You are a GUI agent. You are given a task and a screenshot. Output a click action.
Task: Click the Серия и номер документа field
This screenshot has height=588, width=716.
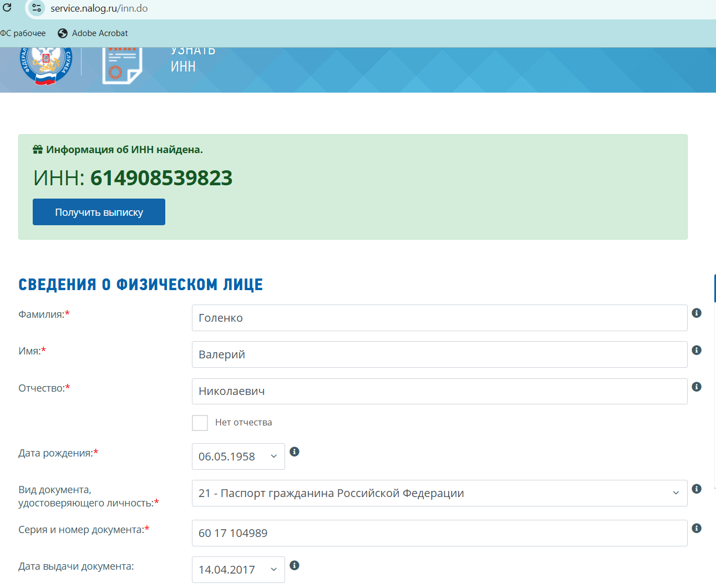[x=439, y=533]
